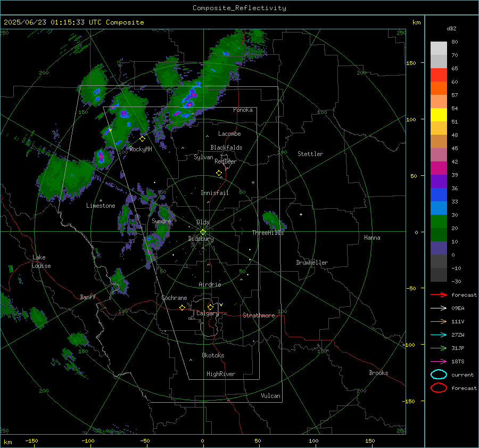Click the Blackfalds city label

(226, 148)
